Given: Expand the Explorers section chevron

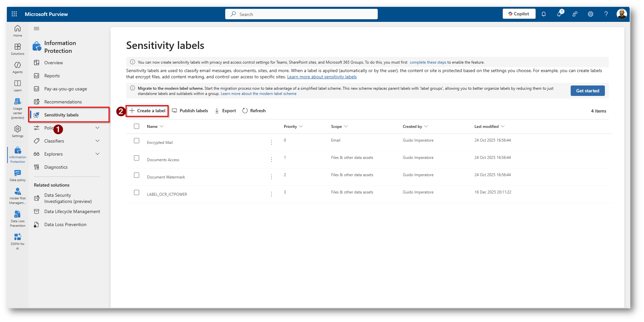Looking at the screenshot, I should pyautogui.click(x=97, y=154).
